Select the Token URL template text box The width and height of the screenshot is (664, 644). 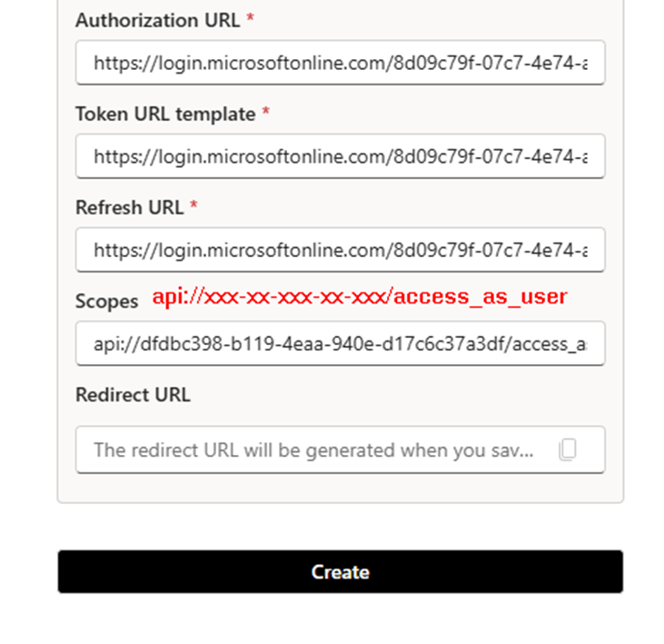340,156
